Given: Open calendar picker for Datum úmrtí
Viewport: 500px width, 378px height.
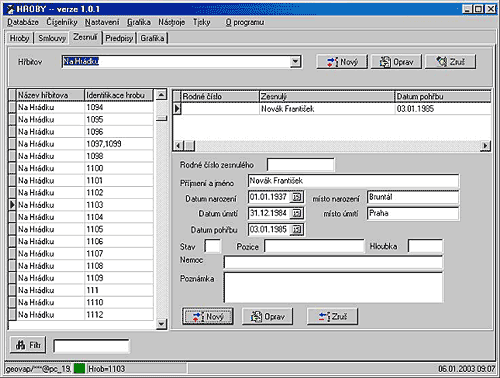Looking at the screenshot, I should click(297, 213).
